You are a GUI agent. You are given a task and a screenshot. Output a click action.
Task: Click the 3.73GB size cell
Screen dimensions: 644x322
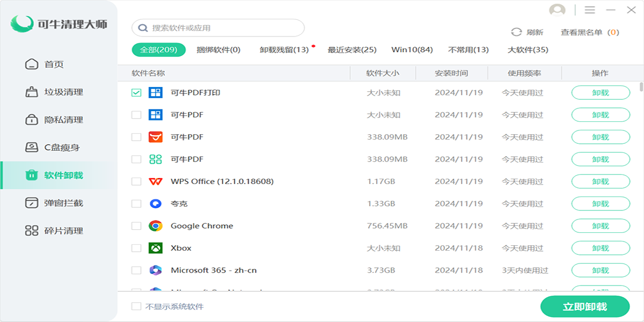click(381, 270)
